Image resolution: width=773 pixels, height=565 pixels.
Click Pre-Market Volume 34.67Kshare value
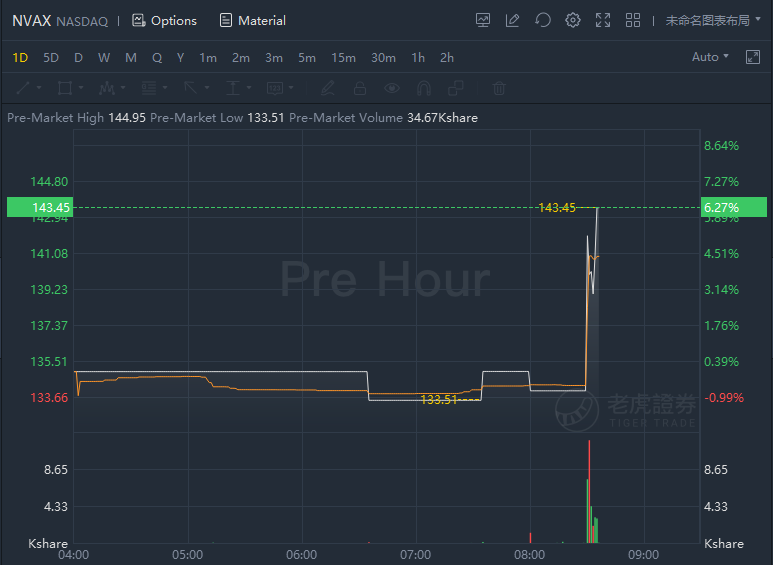[x=442, y=118]
